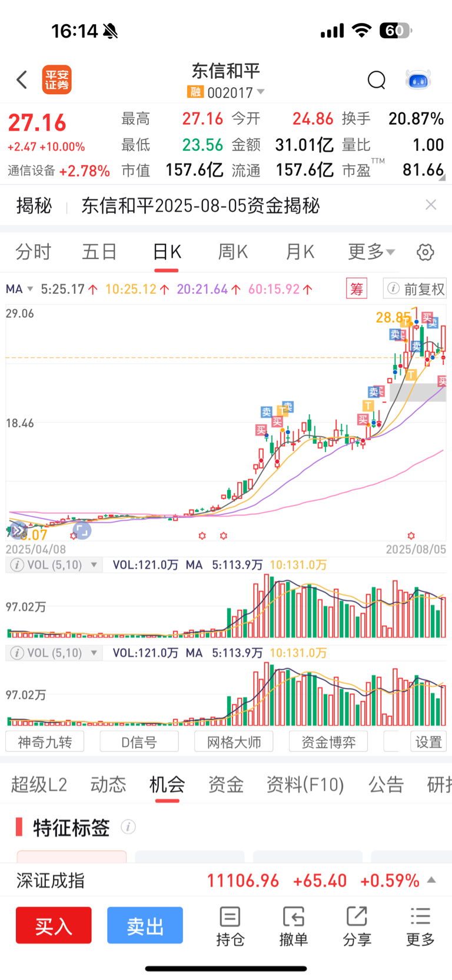Viewport: 452px width, 980px height.
Task: Open the robot assistant icon
Action: point(418,79)
